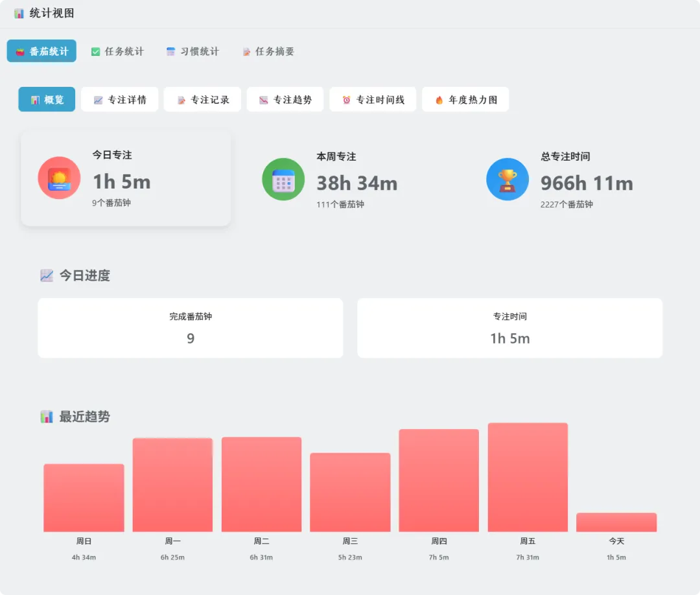700x595 pixels.
Task: Click the 周五 trend bar
Action: click(x=528, y=477)
